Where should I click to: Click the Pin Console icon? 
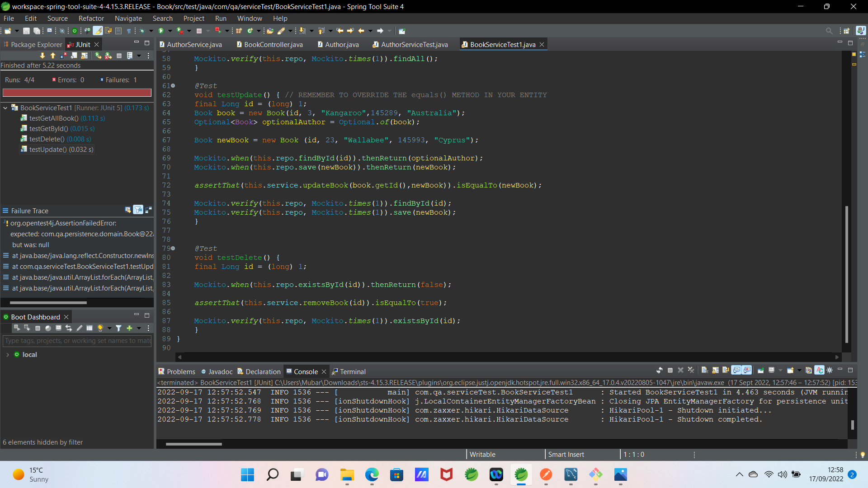click(x=760, y=371)
